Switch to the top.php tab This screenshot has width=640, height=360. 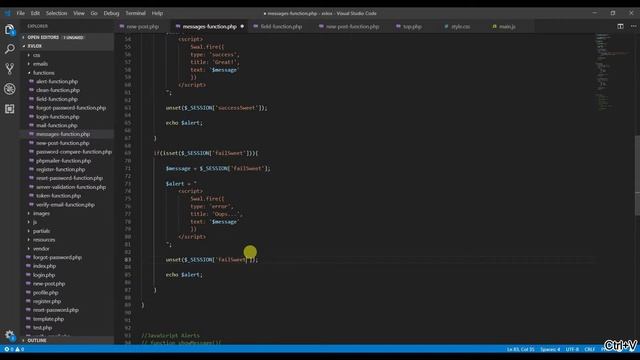click(412, 27)
